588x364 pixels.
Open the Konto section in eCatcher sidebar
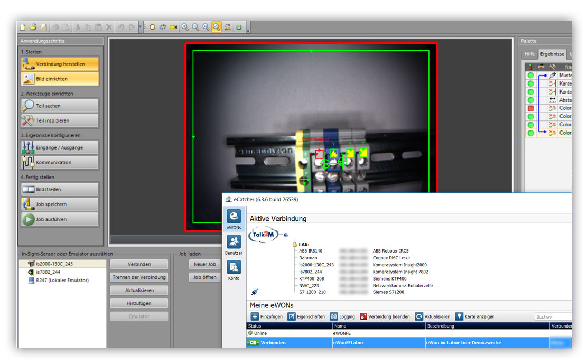(234, 270)
